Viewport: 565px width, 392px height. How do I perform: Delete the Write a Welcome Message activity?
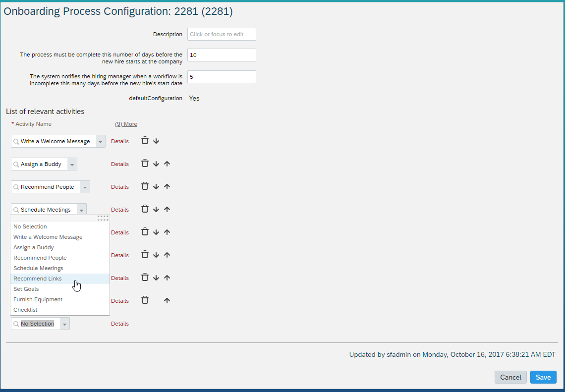point(145,141)
